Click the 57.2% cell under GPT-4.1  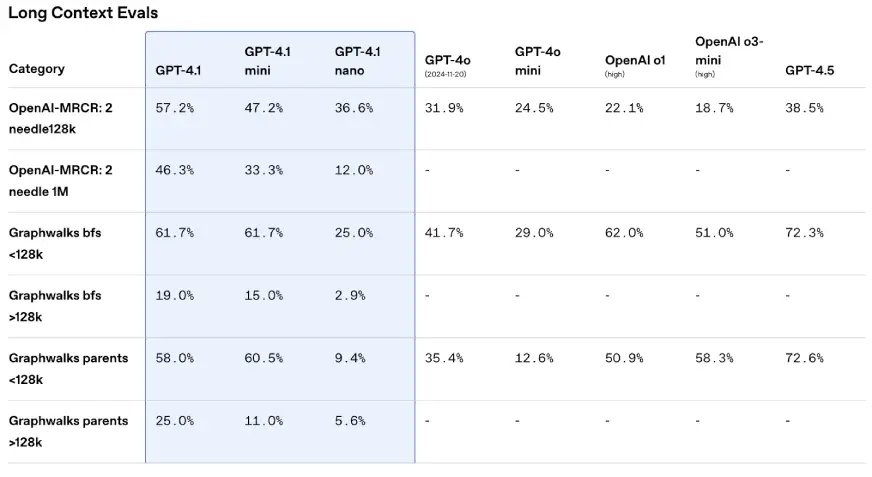174,108
